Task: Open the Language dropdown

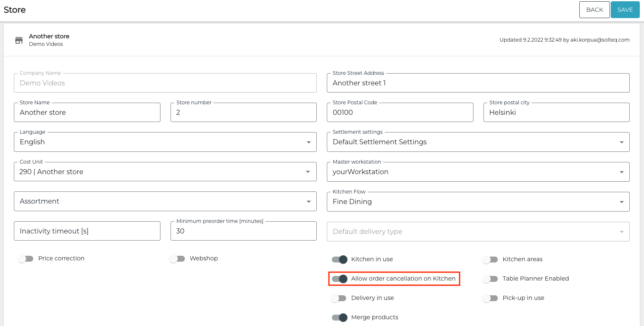Action: (165, 142)
